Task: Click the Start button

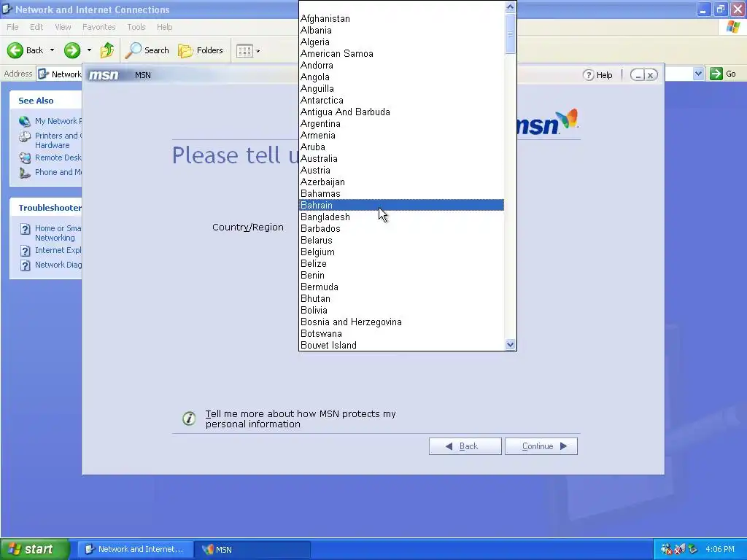Action: click(34, 549)
